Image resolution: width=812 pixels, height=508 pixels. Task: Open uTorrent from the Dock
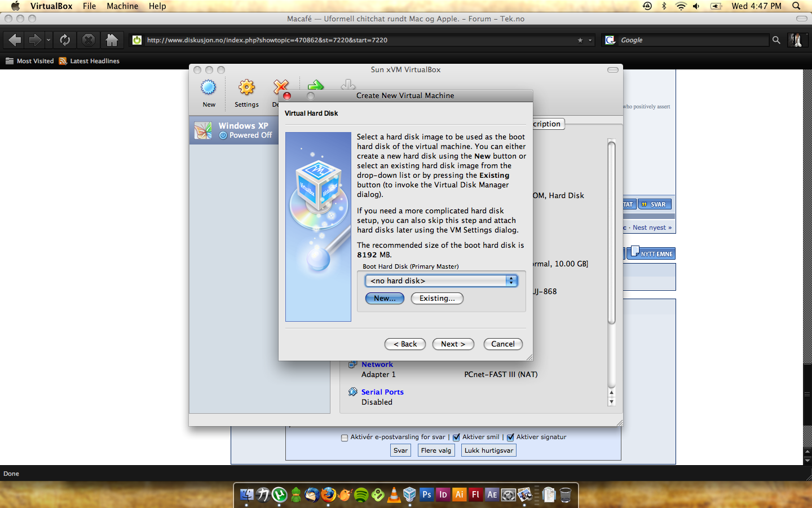(279, 494)
